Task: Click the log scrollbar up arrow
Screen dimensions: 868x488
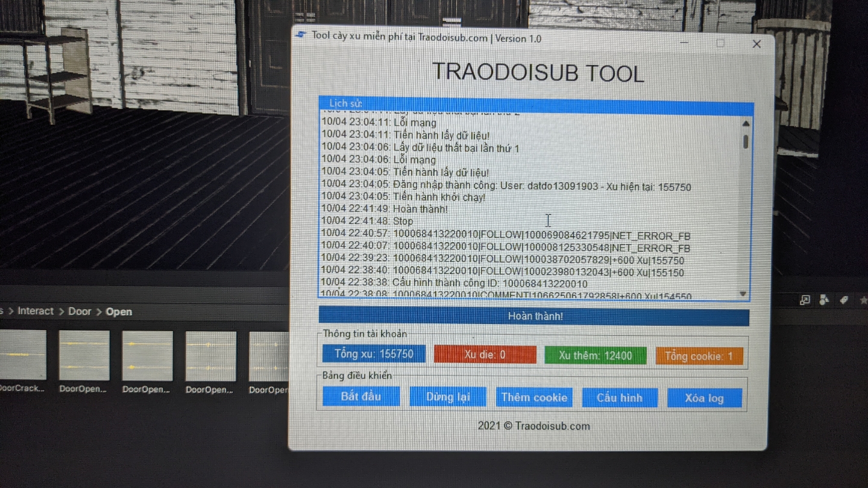Action: (746, 124)
